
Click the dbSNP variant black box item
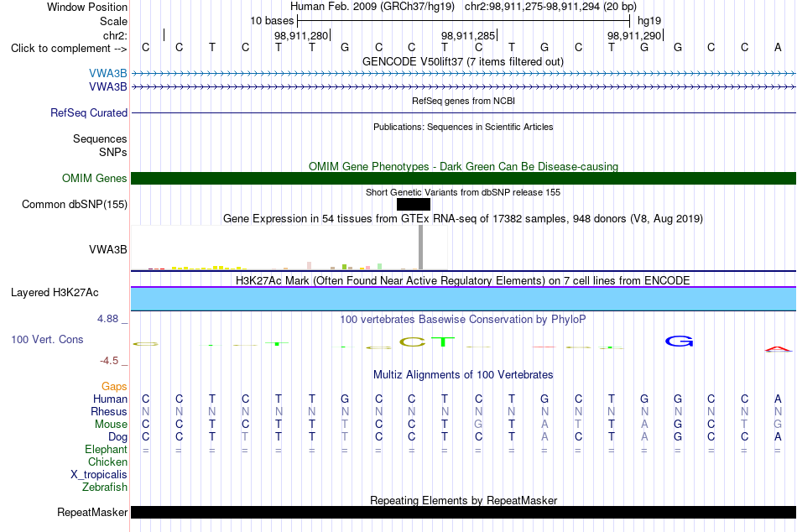tap(414, 205)
